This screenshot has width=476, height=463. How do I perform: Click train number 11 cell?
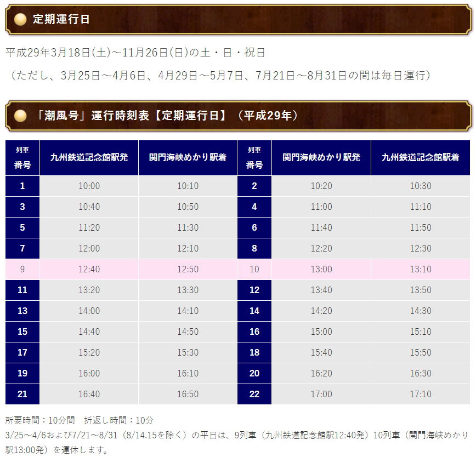point(22,290)
